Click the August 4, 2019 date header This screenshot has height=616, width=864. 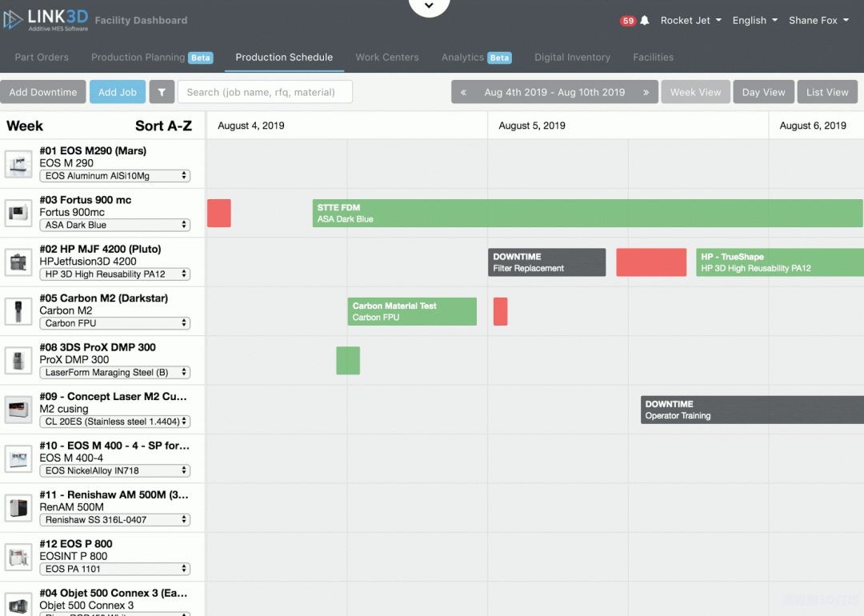tap(251, 126)
